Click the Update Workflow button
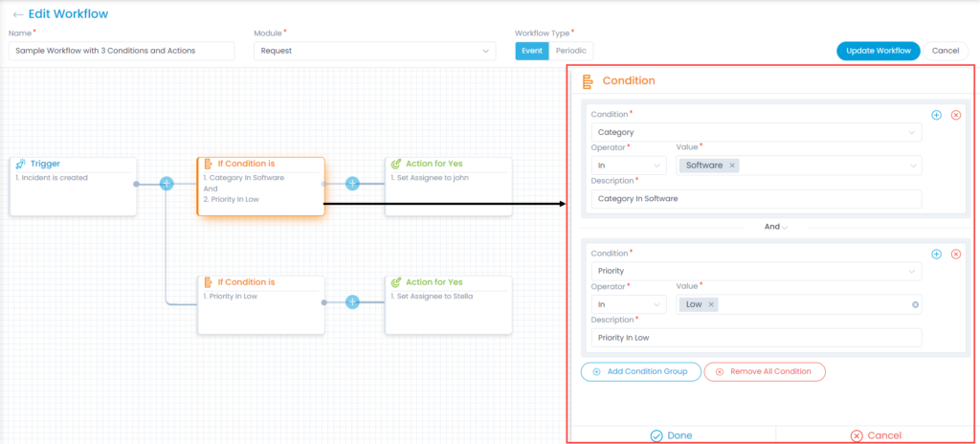 (x=878, y=51)
